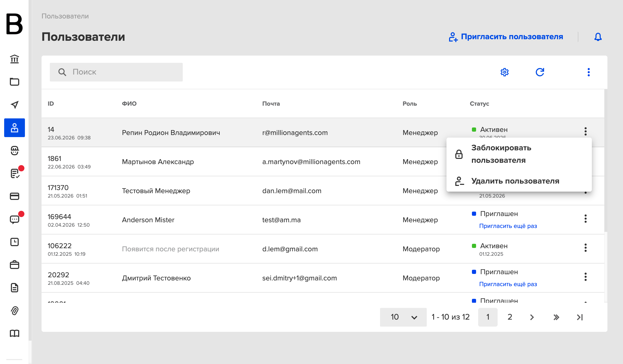Open the open-book sidebar icon
Viewport: 623px width, 364px height.
(15, 333)
